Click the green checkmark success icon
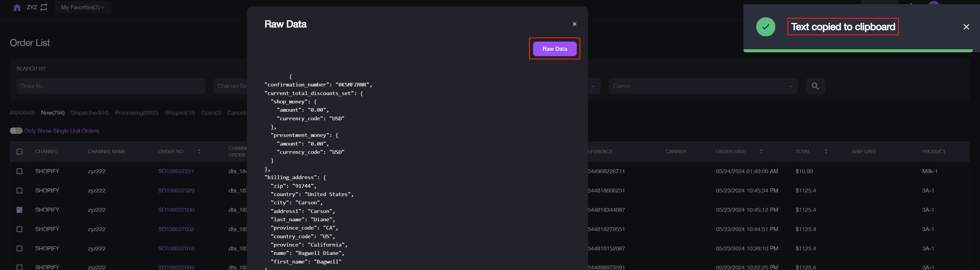The height and width of the screenshot is (270, 980). 765,27
